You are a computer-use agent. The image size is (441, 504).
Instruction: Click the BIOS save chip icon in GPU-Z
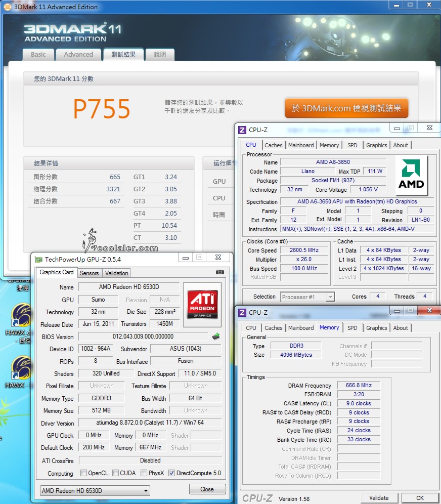point(216,337)
